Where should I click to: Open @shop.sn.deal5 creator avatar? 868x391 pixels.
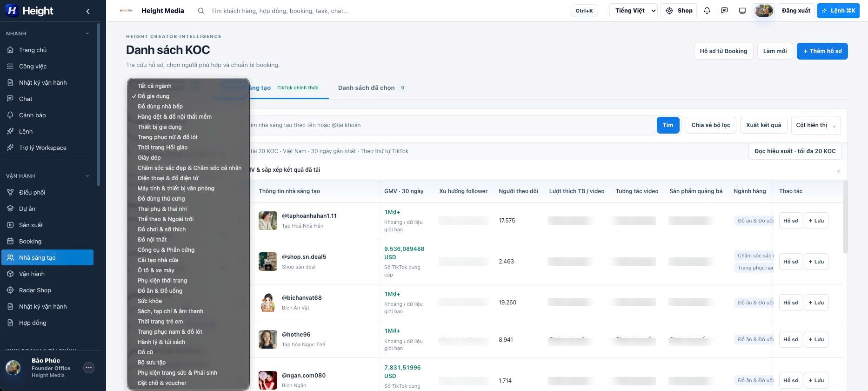pos(268,262)
